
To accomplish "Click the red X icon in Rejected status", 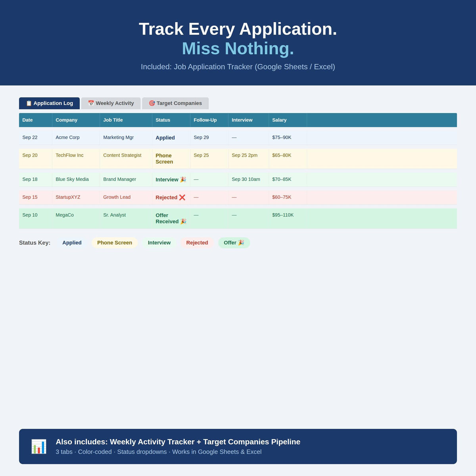I will click(x=182, y=197).
